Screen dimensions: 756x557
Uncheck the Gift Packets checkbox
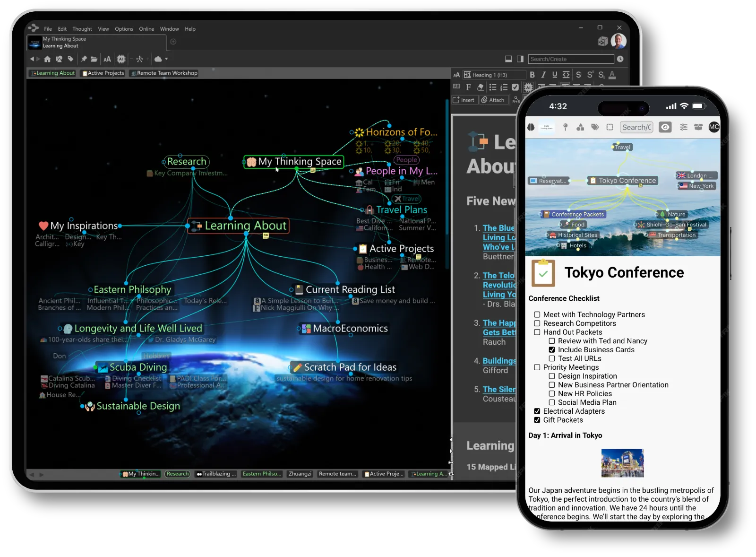tap(537, 420)
